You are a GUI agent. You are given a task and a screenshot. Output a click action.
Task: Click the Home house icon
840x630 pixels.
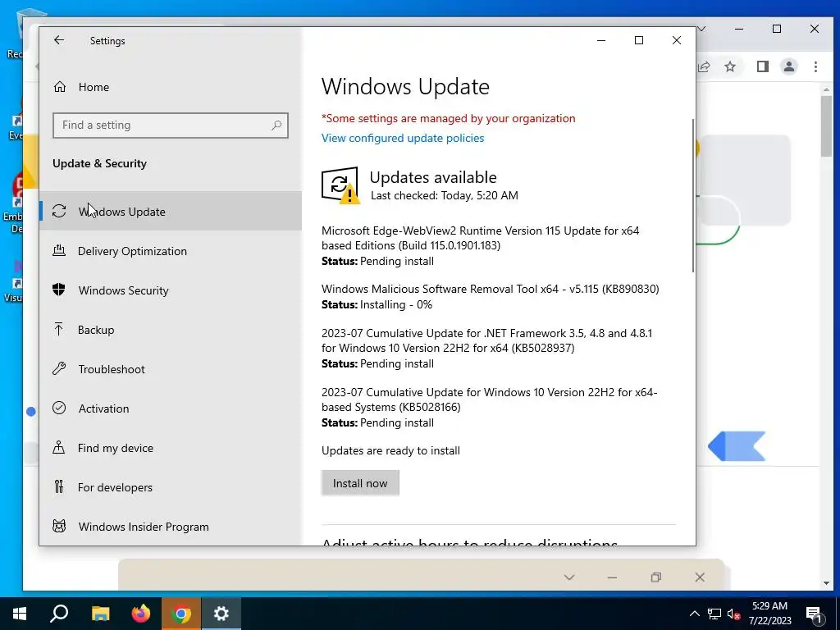(x=59, y=87)
